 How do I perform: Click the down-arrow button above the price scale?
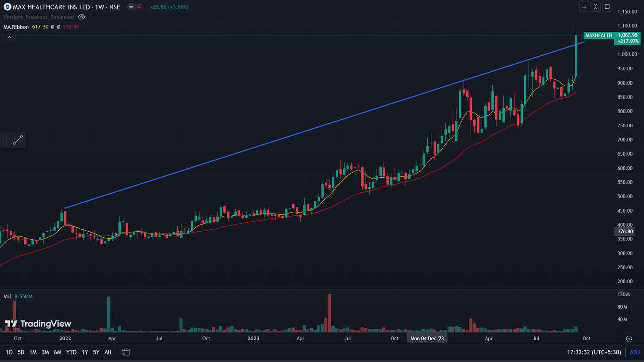coord(584,7)
